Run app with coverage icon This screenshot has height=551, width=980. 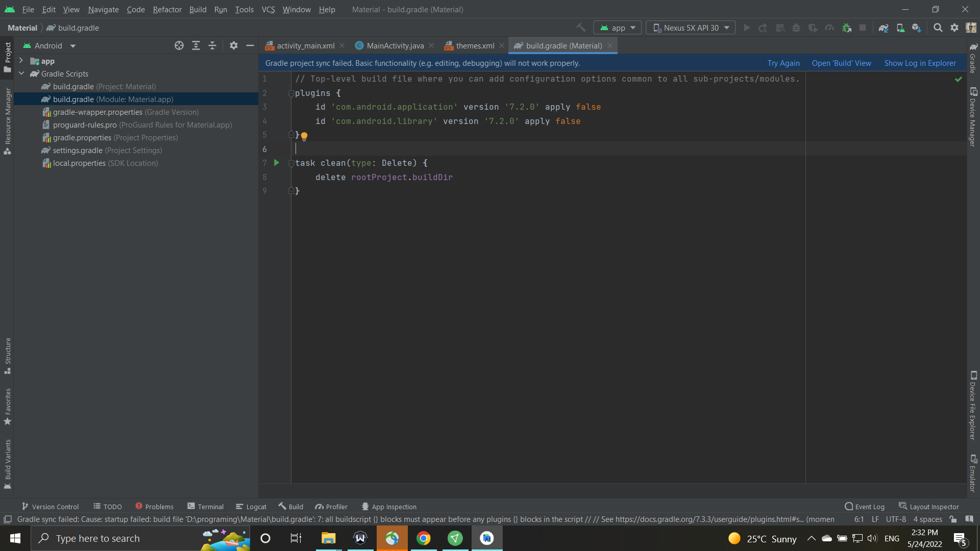[x=813, y=28]
